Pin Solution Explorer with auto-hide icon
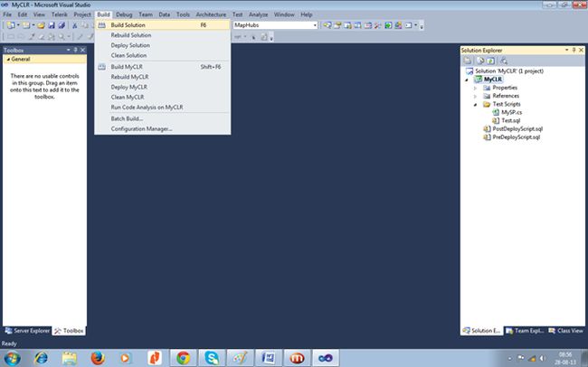The image size is (588, 367). point(574,50)
